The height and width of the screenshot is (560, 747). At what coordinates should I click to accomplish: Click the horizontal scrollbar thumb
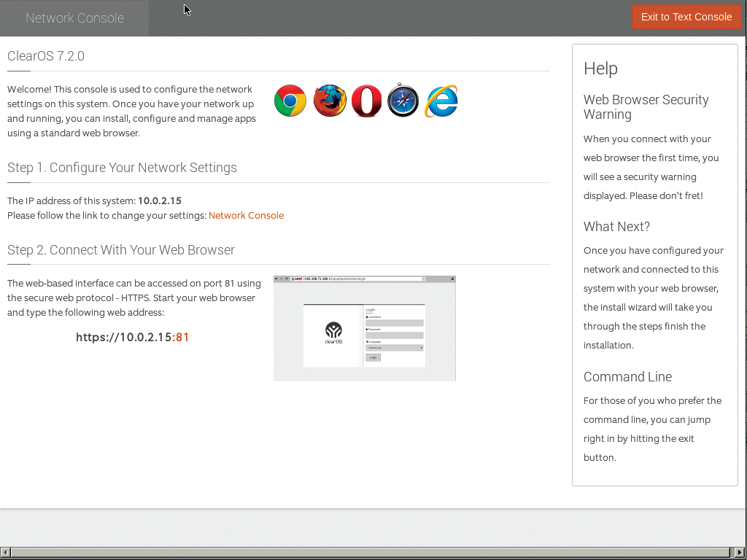point(370,553)
